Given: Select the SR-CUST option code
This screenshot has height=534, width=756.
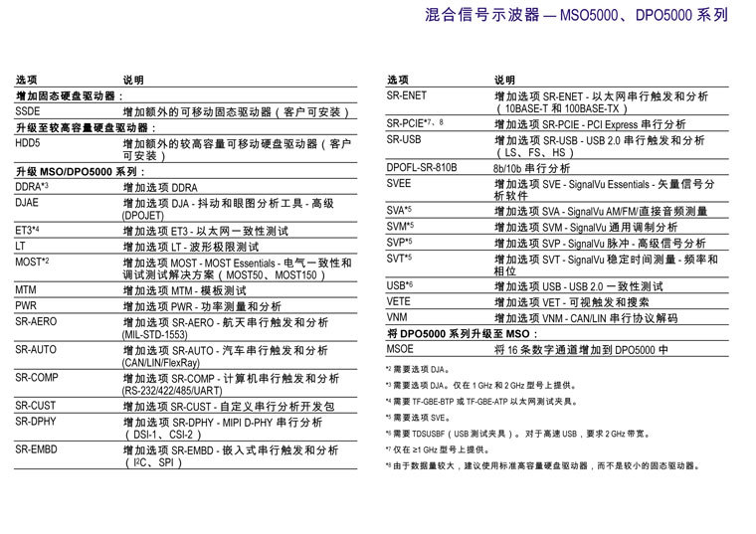Looking at the screenshot, I should [x=35, y=406].
